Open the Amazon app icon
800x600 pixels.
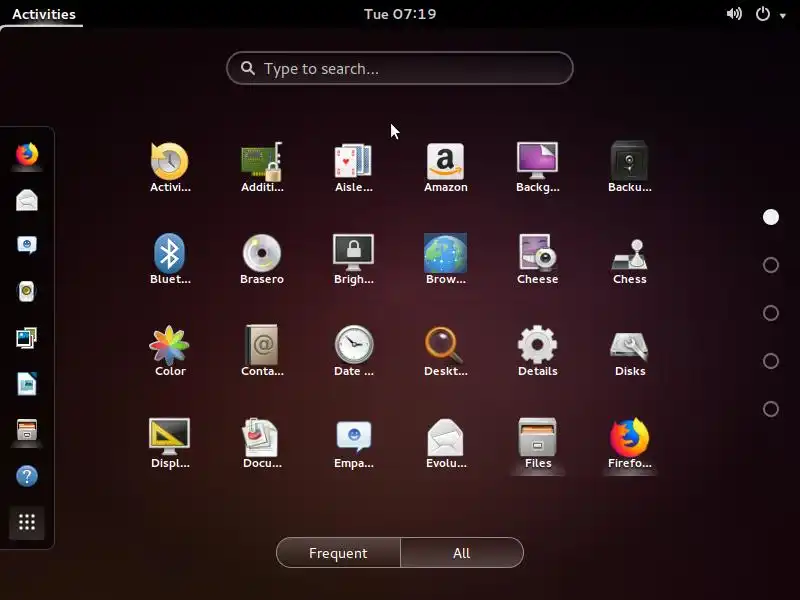pos(445,167)
